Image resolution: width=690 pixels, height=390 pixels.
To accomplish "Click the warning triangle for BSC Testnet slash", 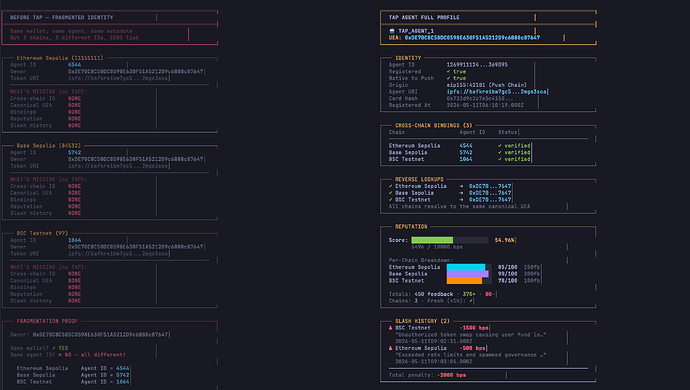I will (x=390, y=328).
